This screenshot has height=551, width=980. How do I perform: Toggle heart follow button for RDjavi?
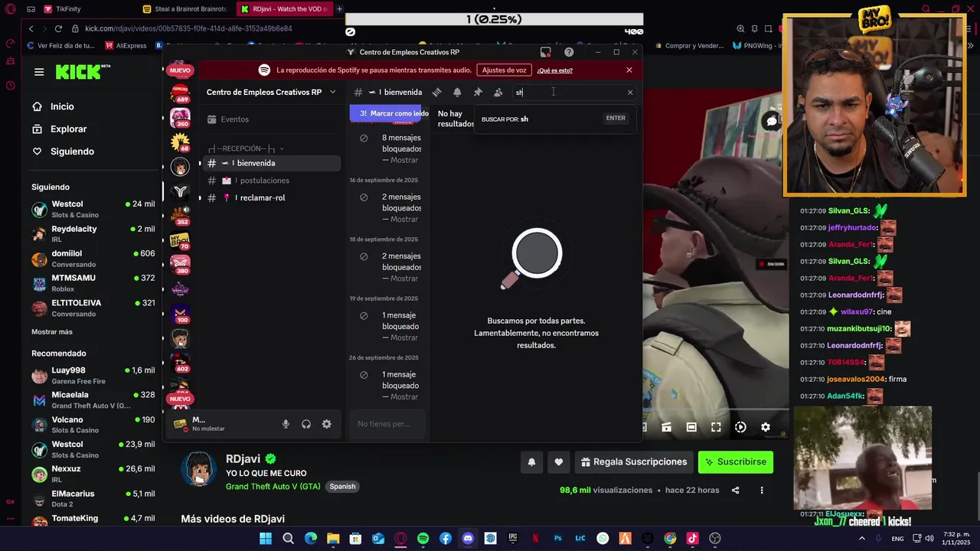(x=558, y=462)
